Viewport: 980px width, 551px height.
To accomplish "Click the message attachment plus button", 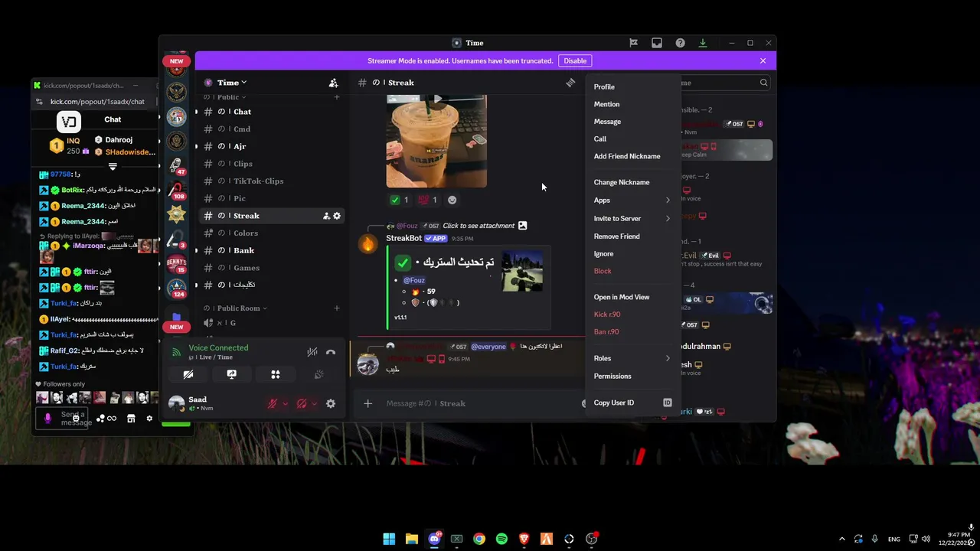I will pyautogui.click(x=368, y=403).
